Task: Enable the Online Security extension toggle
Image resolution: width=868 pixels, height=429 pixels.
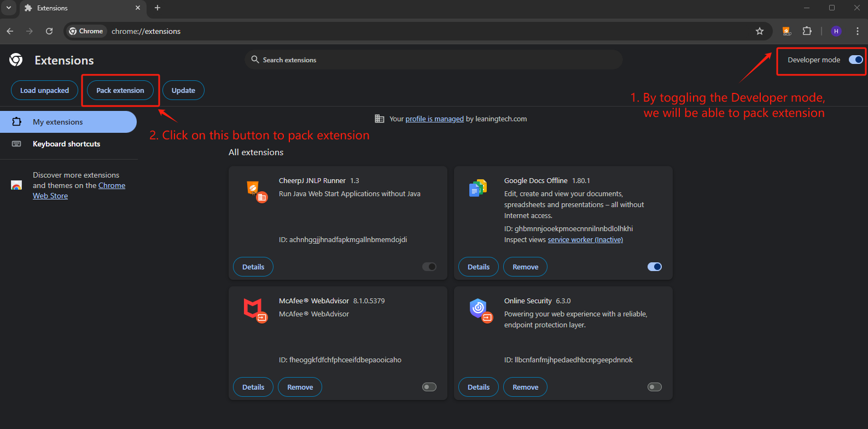Action: [654, 387]
